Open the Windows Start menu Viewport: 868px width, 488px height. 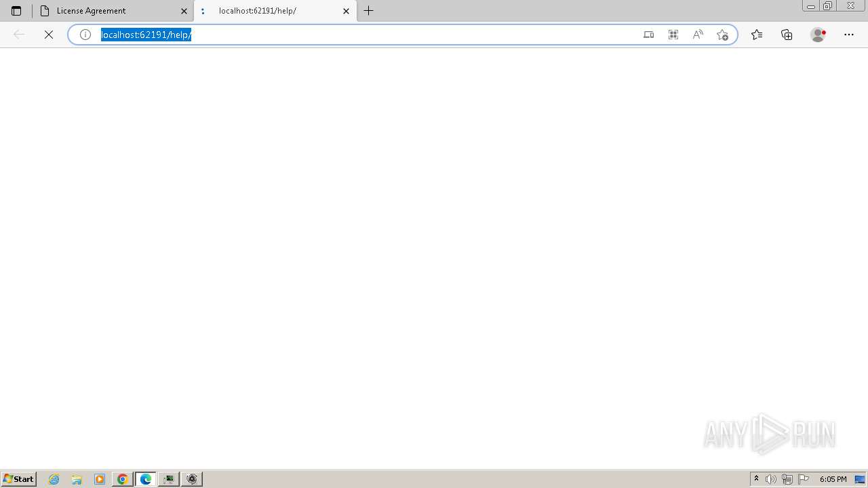[x=19, y=479]
